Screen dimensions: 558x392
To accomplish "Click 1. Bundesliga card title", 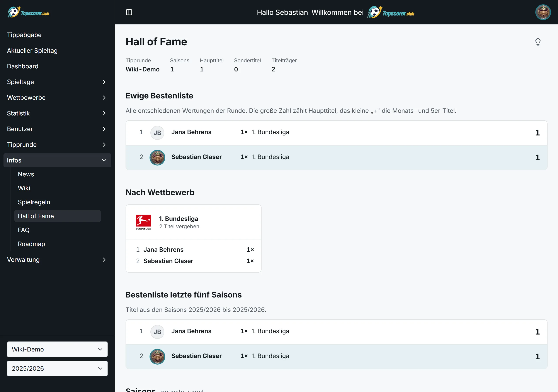I will point(179,219).
